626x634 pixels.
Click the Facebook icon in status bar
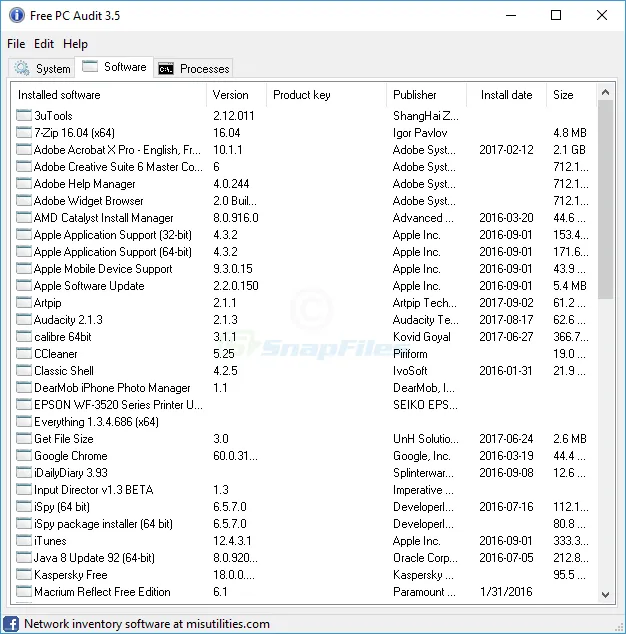[x=11, y=623]
